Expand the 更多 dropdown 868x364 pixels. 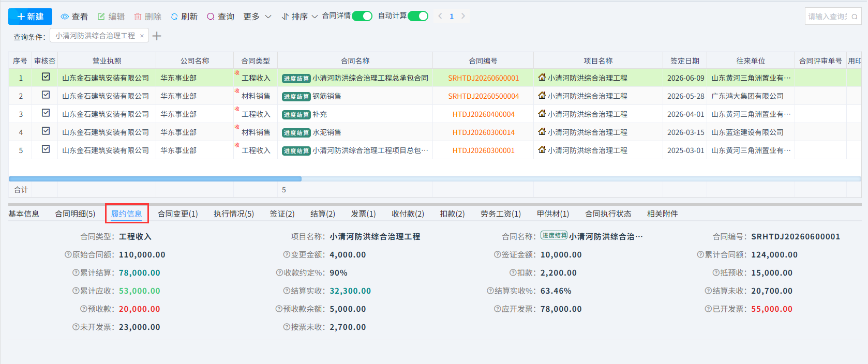(x=257, y=17)
